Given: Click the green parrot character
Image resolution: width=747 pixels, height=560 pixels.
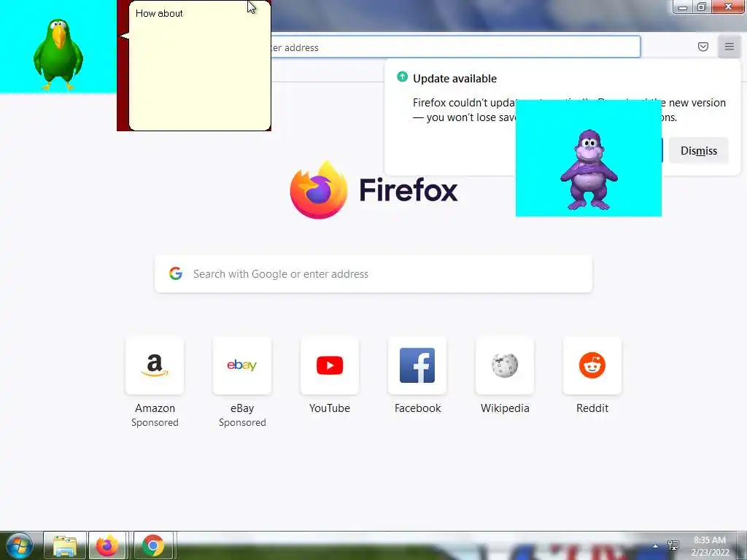Looking at the screenshot, I should click(58, 54).
